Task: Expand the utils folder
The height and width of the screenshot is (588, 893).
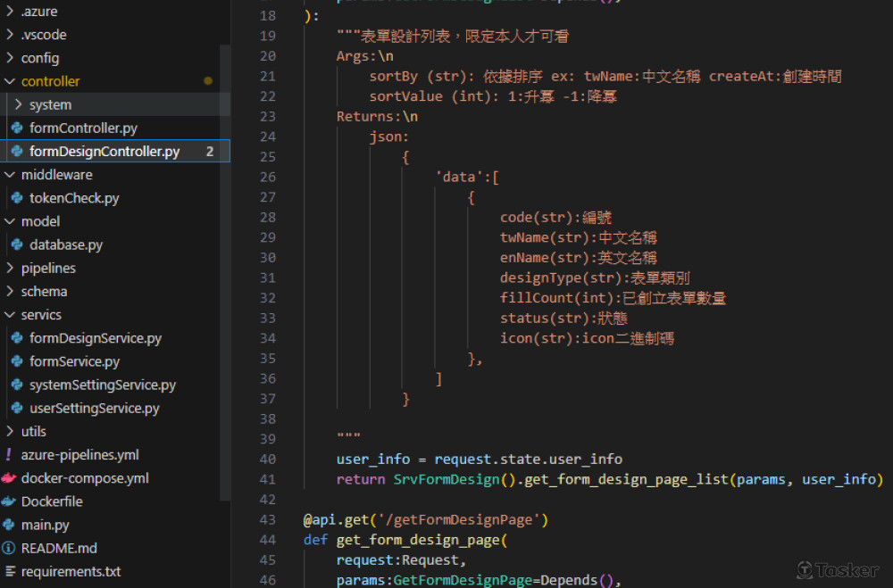Action: click(33, 432)
